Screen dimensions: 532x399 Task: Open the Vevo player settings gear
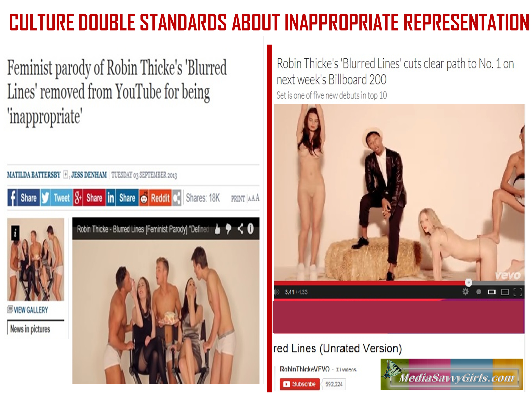[466, 292]
